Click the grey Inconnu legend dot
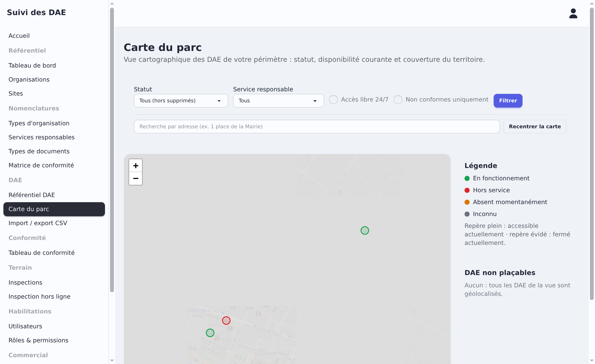 [467, 214]
